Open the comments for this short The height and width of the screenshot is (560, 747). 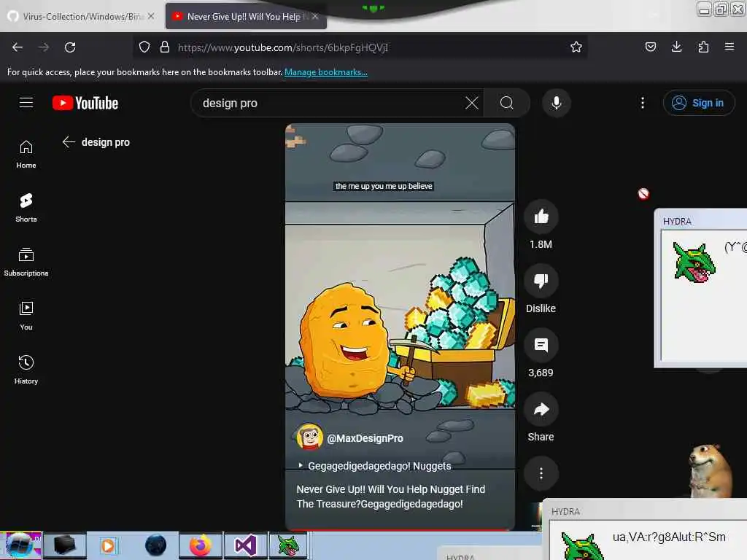pos(541,345)
